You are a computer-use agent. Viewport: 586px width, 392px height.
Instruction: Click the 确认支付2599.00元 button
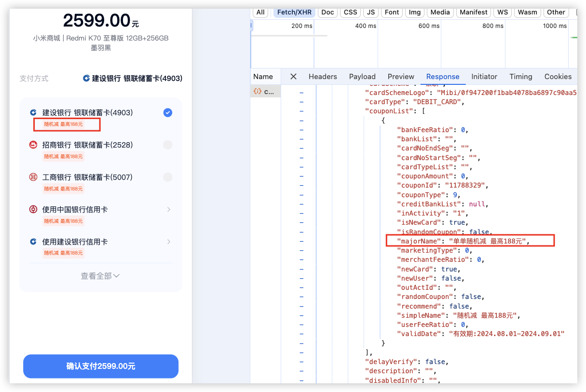[101, 366]
